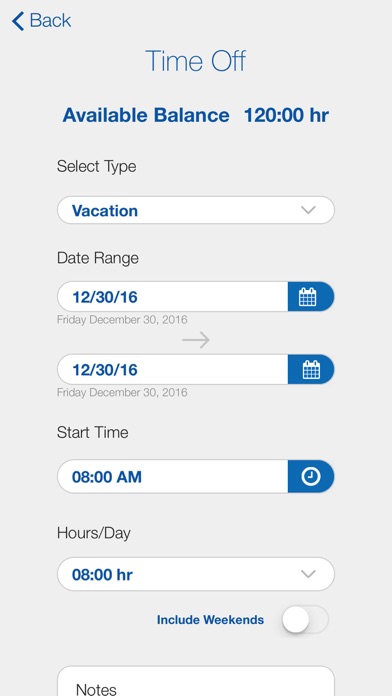392x696 pixels.
Task: Open the Select Type Vacation combo box
Action: [x=196, y=210]
